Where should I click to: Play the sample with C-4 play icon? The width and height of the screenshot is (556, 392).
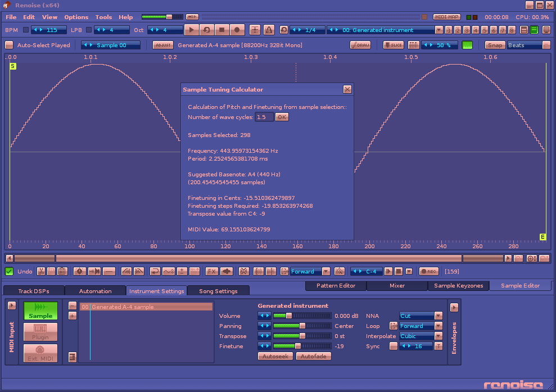pos(388,272)
